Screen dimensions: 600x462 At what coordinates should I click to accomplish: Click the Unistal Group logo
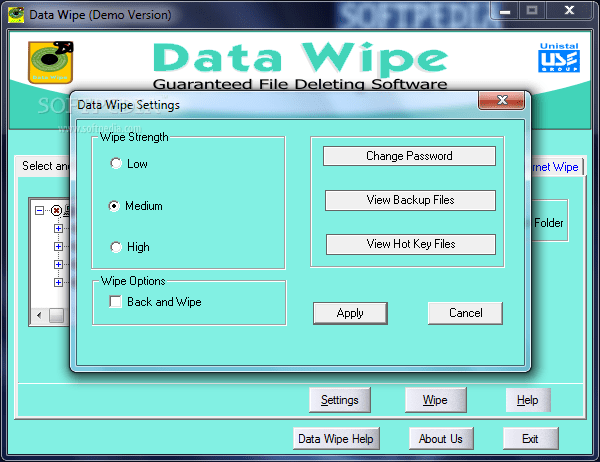point(559,57)
